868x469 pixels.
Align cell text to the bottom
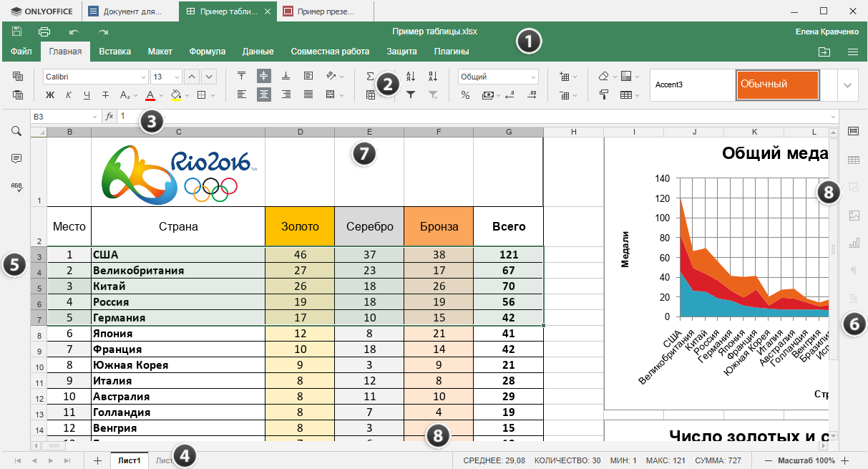pyautogui.click(x=286, y=76)
